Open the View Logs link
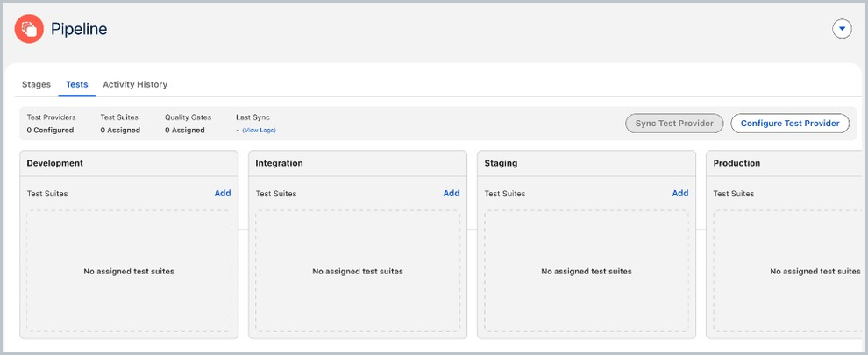Screen dimensions: 868x355 pyautogui.click(x=259, y=130)
